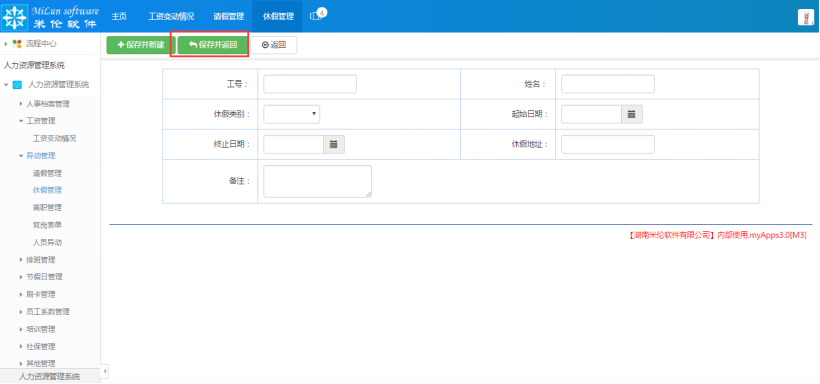Open the calendar picker for 起始日期
The width and height of the screenshot is (820, 384).
point(631,114)
